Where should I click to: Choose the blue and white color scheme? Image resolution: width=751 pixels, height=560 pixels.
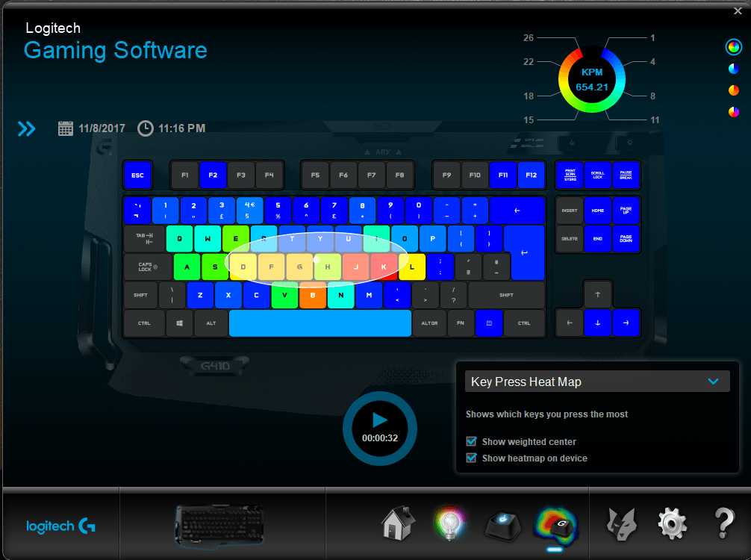tap(733, 69)
